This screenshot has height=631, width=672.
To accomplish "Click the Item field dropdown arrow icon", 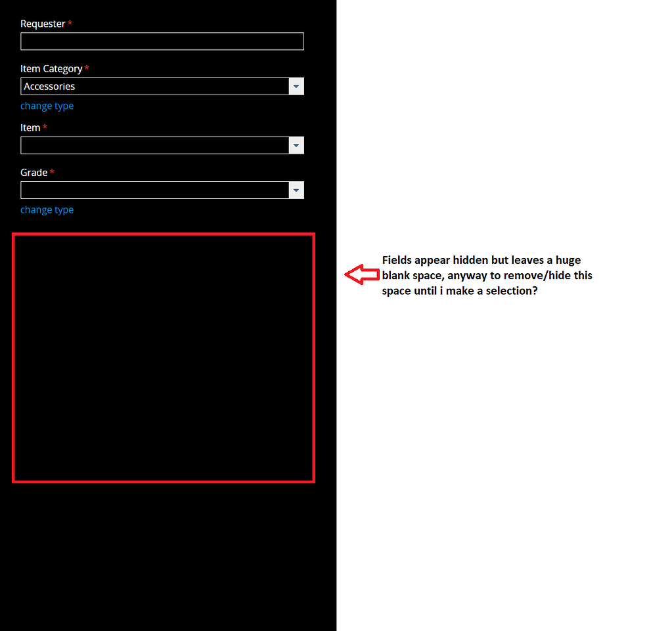I will [296, 145].
